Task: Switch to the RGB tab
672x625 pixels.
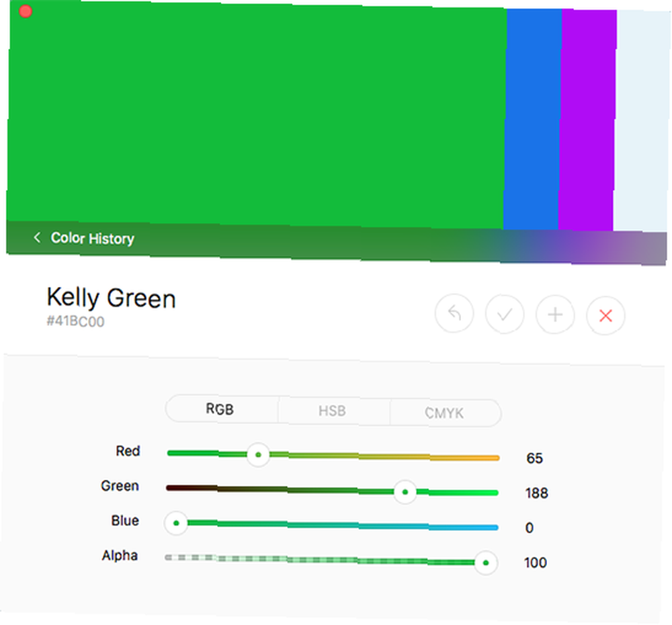Action: coord(220,409)
